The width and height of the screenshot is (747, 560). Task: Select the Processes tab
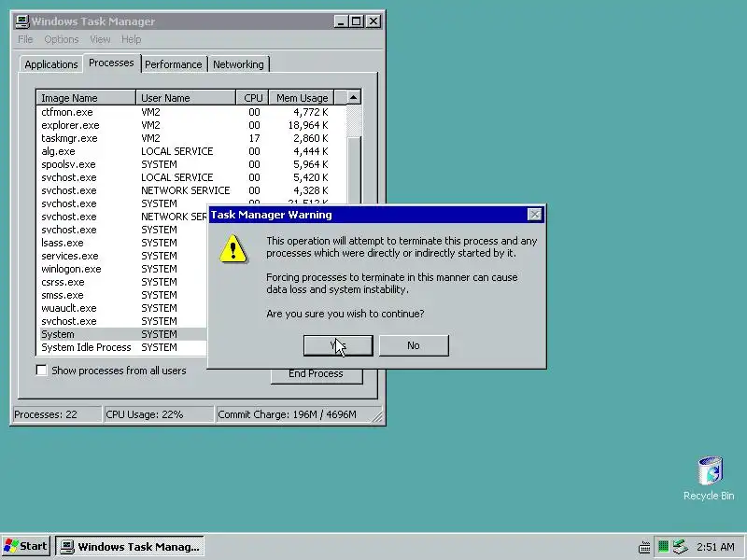(111, 63)
